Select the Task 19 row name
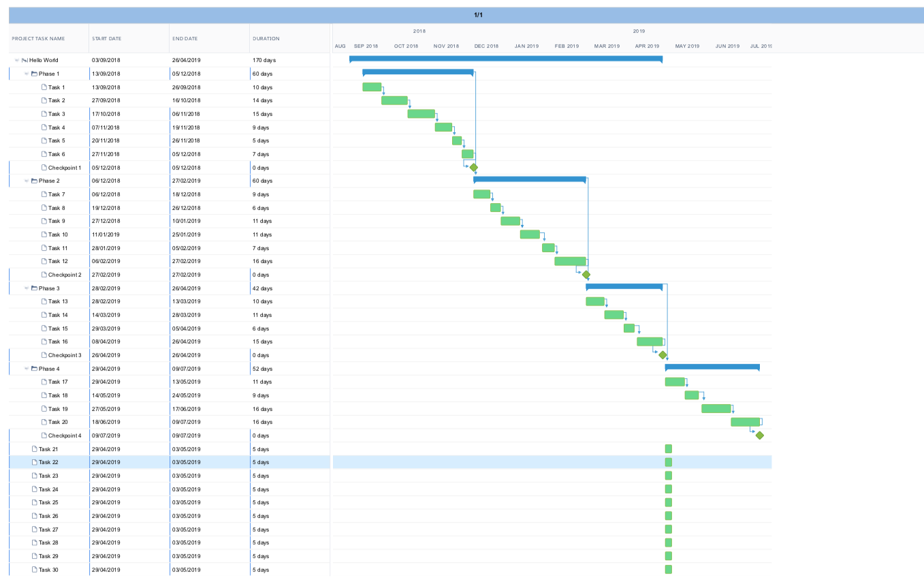 pos(58,409)
